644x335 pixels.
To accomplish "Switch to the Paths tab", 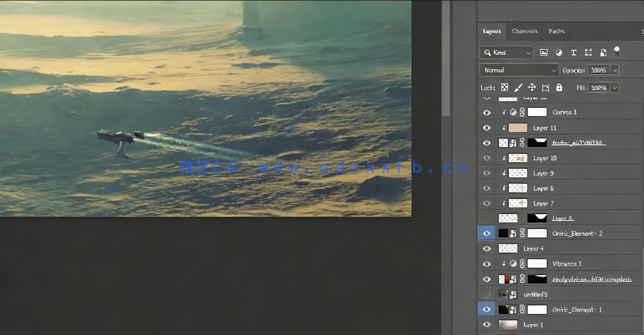I will (x=556, y=32).
